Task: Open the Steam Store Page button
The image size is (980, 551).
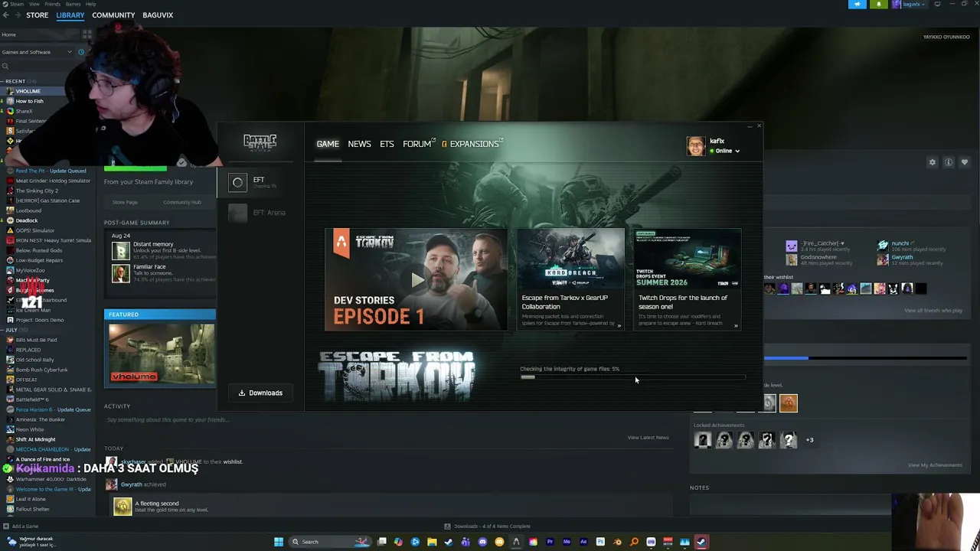Action: [x=125, y=202]
